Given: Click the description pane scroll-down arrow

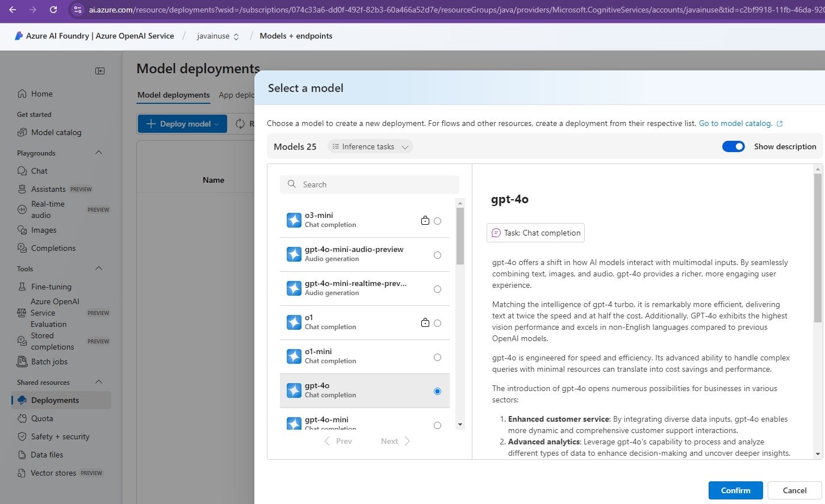Looking at the screenshot, I should pyautogui.click(x=818, y=454).
